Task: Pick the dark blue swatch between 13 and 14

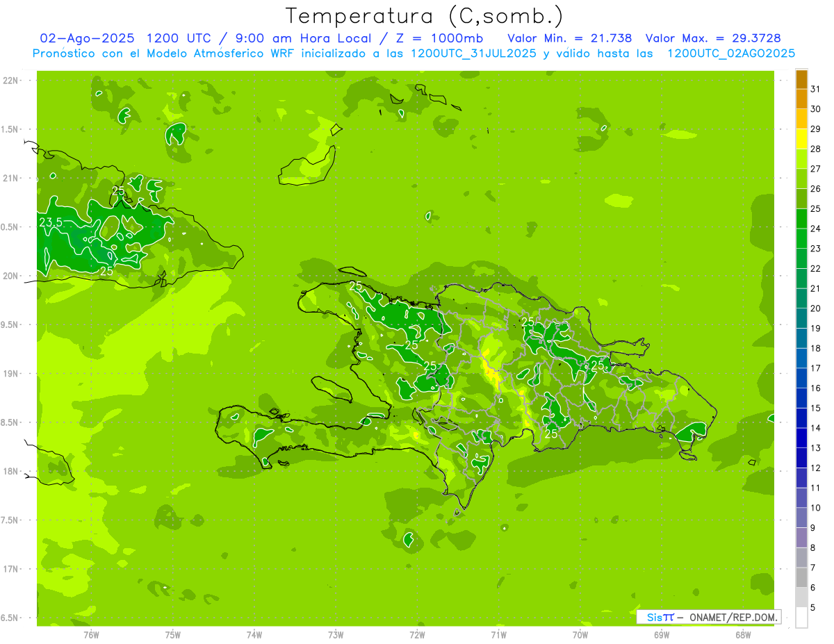Action: tap(801, 438)
